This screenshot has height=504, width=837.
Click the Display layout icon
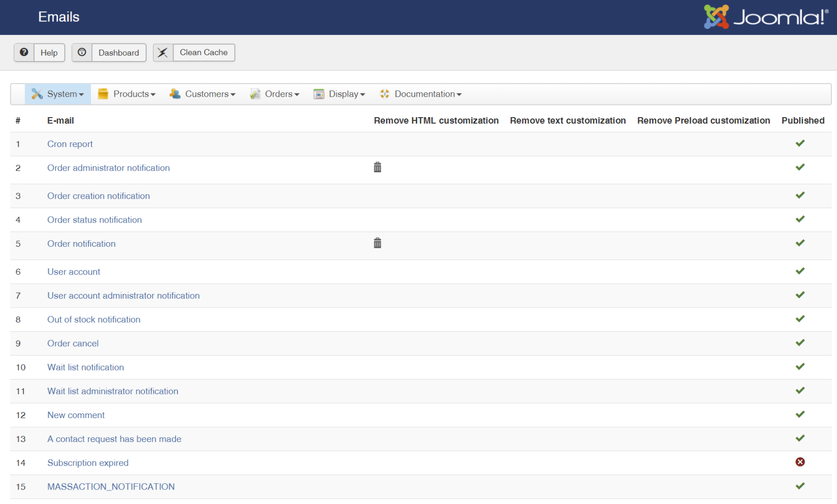pos(319,94)
